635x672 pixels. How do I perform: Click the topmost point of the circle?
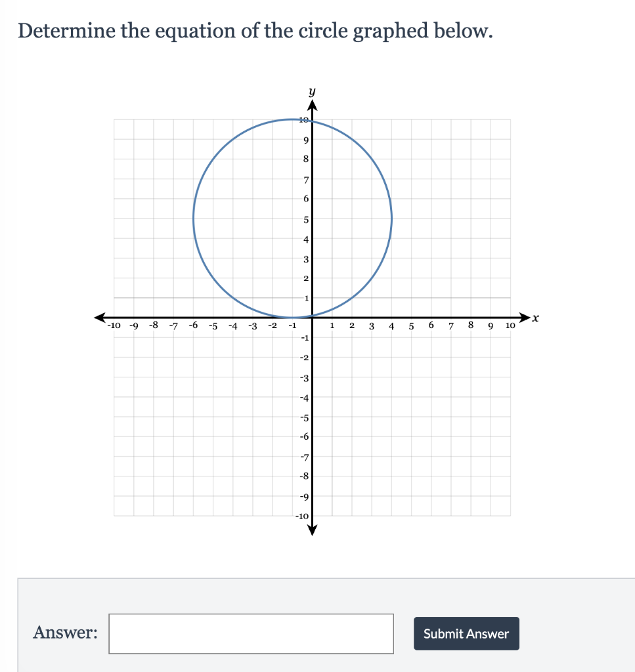pos(292,119)
